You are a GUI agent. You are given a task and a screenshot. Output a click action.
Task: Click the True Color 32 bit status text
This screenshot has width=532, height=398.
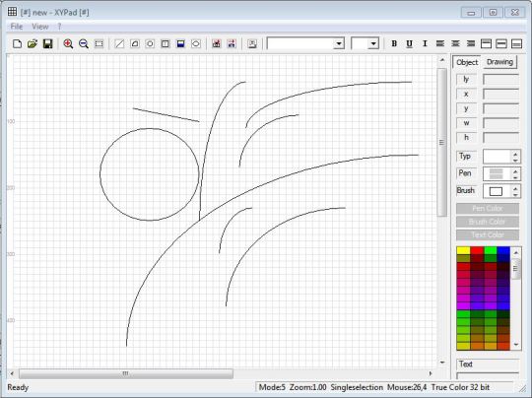460,387
